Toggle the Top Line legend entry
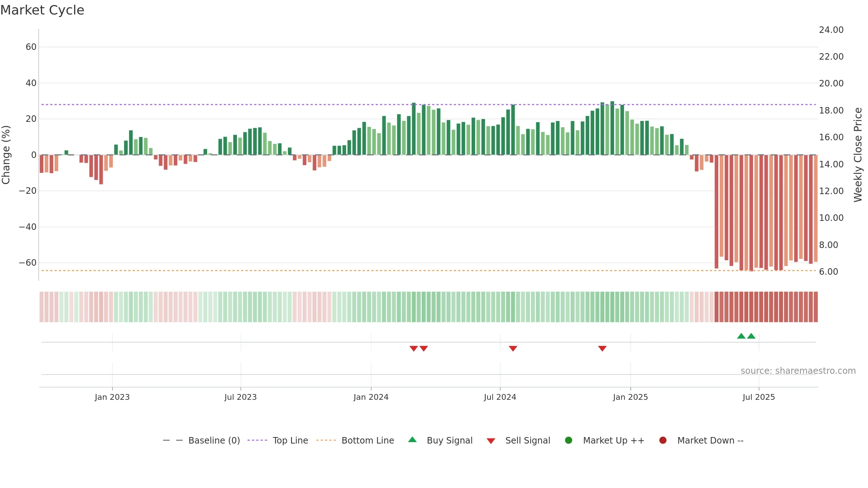868x488 pixels. point(278,440)
